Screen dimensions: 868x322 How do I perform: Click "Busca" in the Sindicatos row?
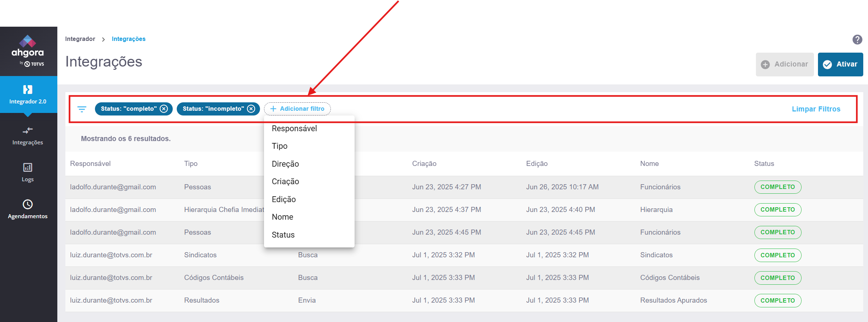[308, 255]
